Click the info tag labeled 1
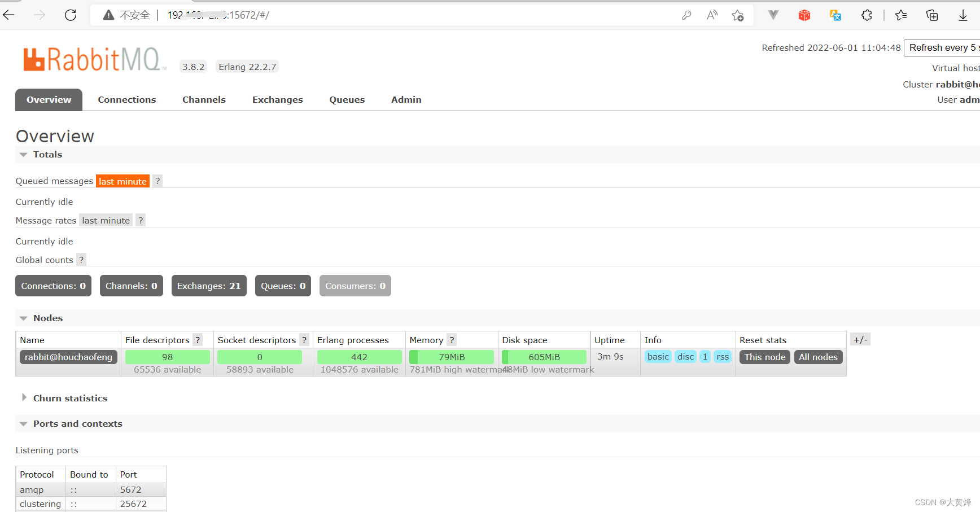This screenshot has width=980, height=512. (705, 357)
